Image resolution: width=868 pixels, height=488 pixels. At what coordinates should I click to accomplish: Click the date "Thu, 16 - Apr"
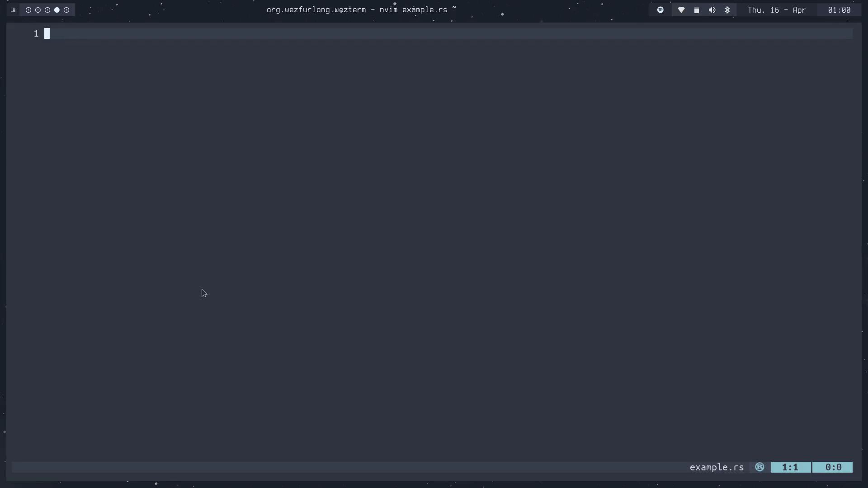point(776,10)
